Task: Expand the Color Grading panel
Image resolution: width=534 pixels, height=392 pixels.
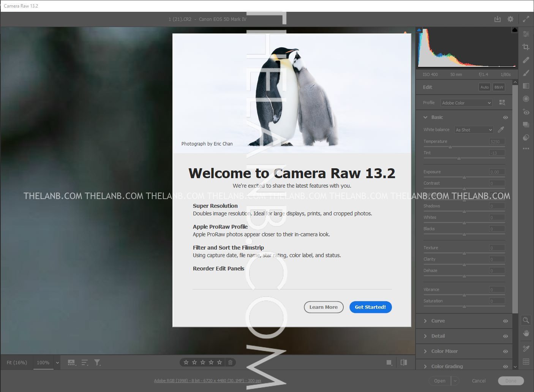Action: pos(447,367)
